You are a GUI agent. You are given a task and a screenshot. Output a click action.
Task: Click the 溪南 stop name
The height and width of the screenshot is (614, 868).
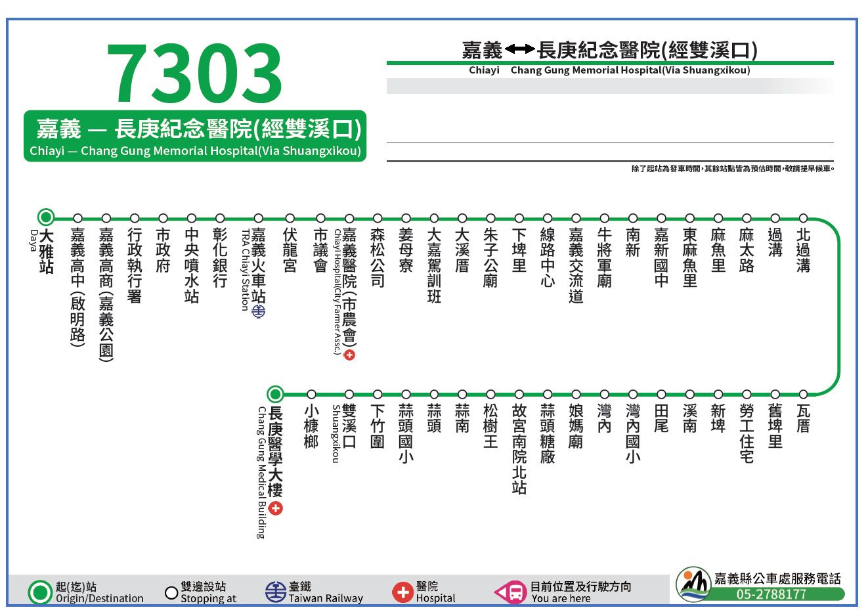pyautogui.click(x=689, y=418)
